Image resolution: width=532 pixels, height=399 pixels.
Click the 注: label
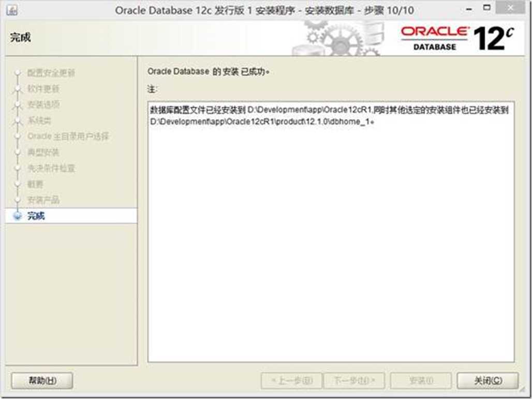point(152,89)
